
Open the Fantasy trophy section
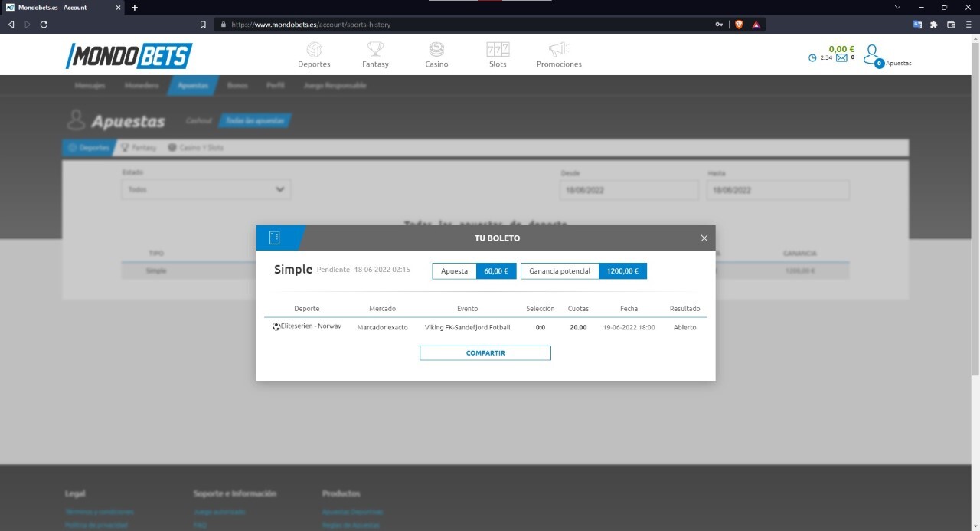point(375,54)
